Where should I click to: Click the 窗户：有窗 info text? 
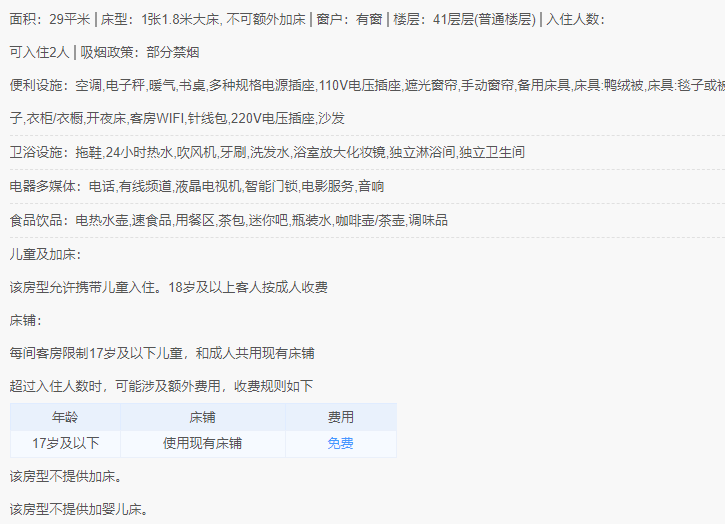[x=350, y=19]
